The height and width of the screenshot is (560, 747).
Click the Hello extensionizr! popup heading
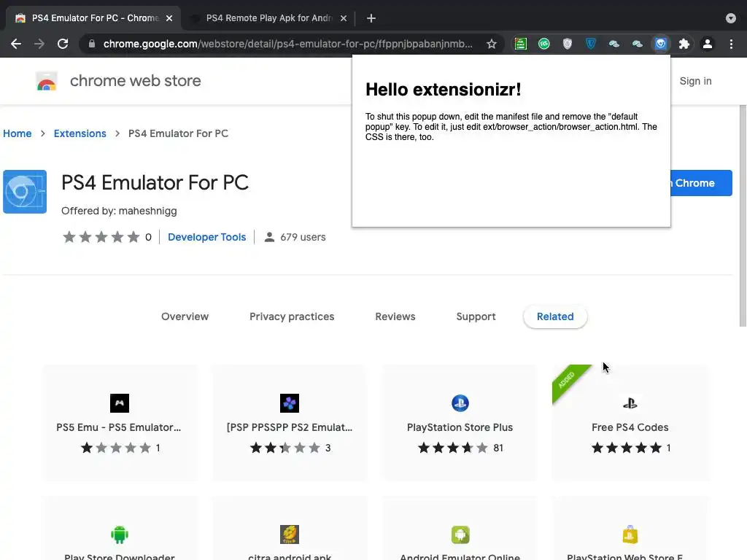(x=443, y=89)
